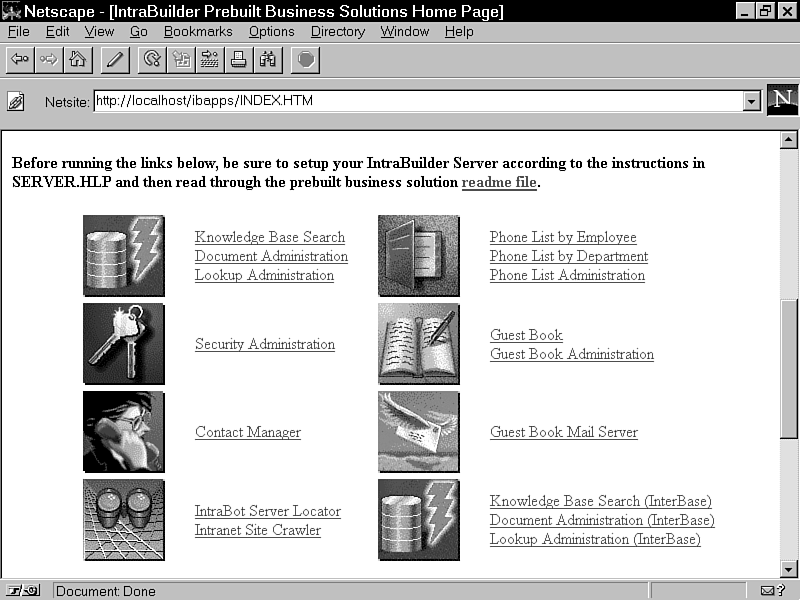Open the Knowledge Base Search link
This screenshot has height=600, width=800.
pyautogui.click(x=269, y=237)
